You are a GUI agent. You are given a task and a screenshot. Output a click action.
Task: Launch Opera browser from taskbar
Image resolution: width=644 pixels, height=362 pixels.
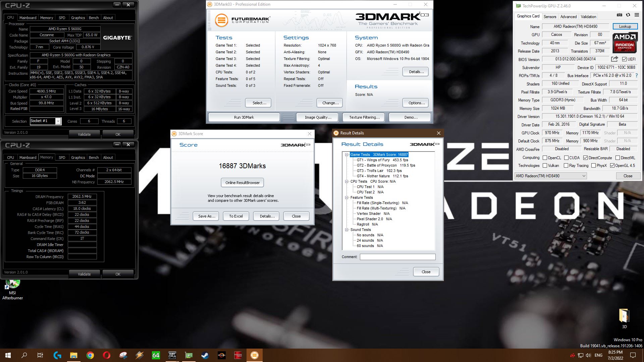click(107, 355)
